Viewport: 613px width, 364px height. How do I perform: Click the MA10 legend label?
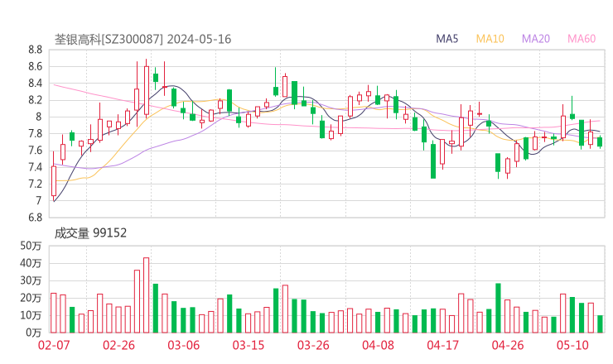click(490, 39)
